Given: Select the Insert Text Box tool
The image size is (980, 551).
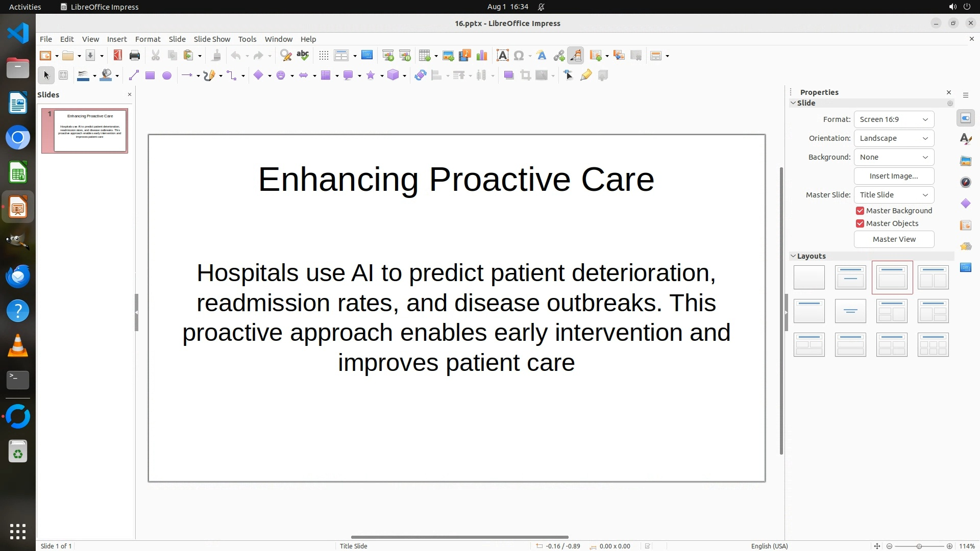Looking at the screenshot, I should [502, 56].
